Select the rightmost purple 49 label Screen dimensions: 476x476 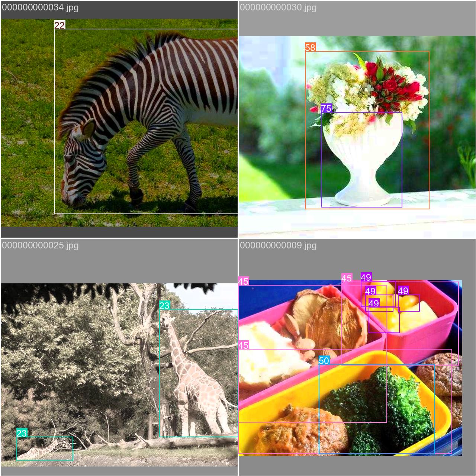[403, 290]
